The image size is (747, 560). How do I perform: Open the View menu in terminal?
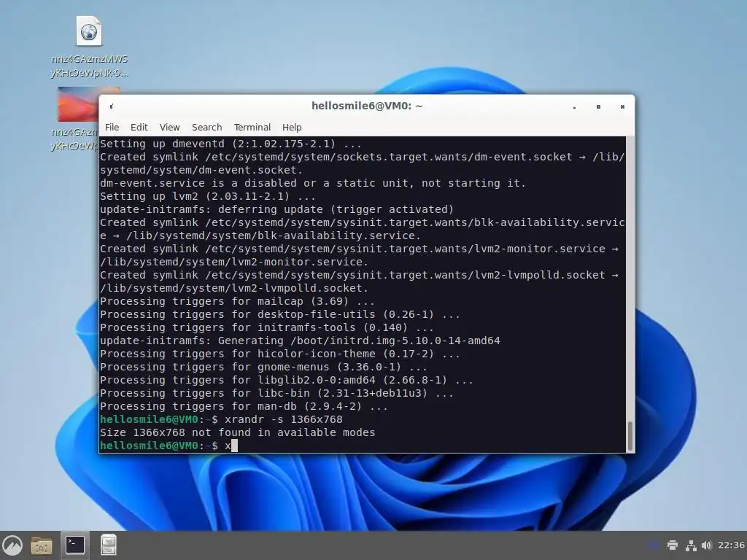[x=169, y=127]
